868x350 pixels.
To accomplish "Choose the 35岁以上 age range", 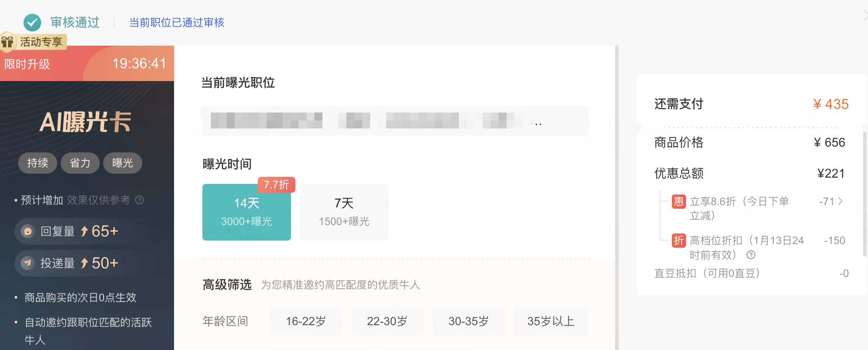I will point(550,321).
